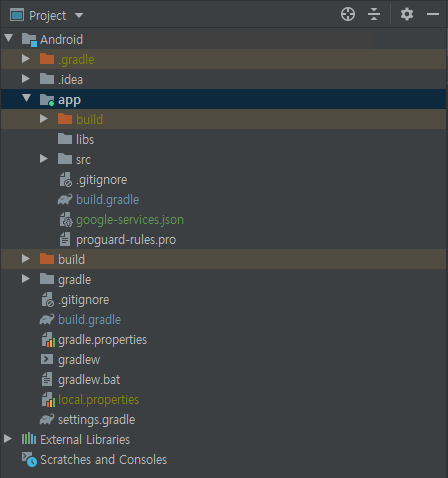Expand the src folder arrow
Viewport: 448px width, 478px height.
pyautogui.click(x=44, y=159)
